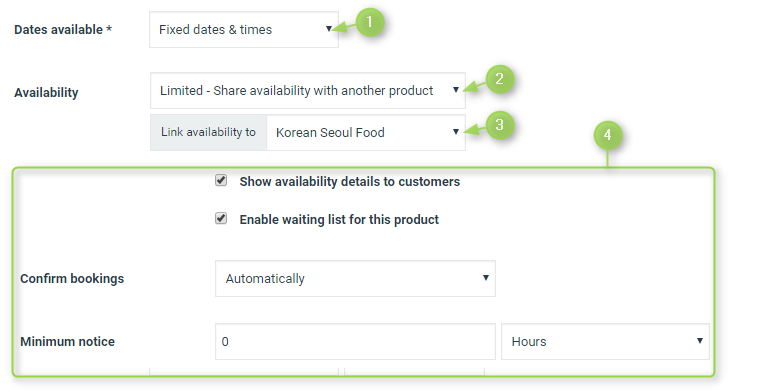This screenshot has width=760, height=392.
Task: Open the Fixed dates & times dropdown
Action: click(x=244, y=30)
